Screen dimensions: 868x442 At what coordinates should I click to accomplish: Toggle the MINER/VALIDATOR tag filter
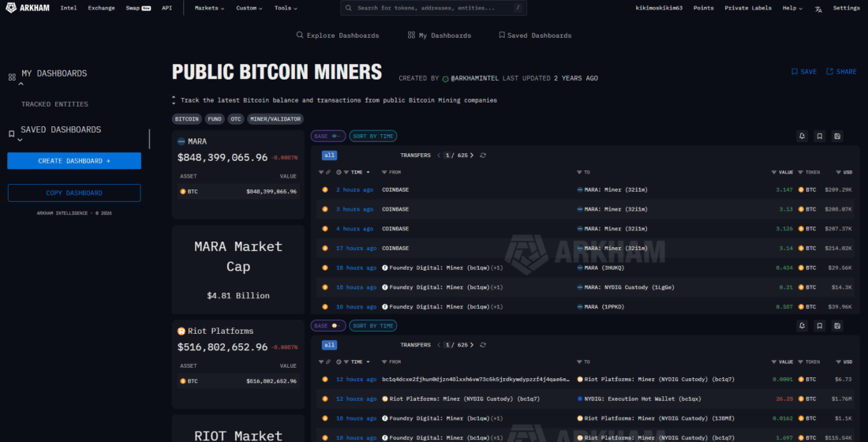[x=275, y=119]
